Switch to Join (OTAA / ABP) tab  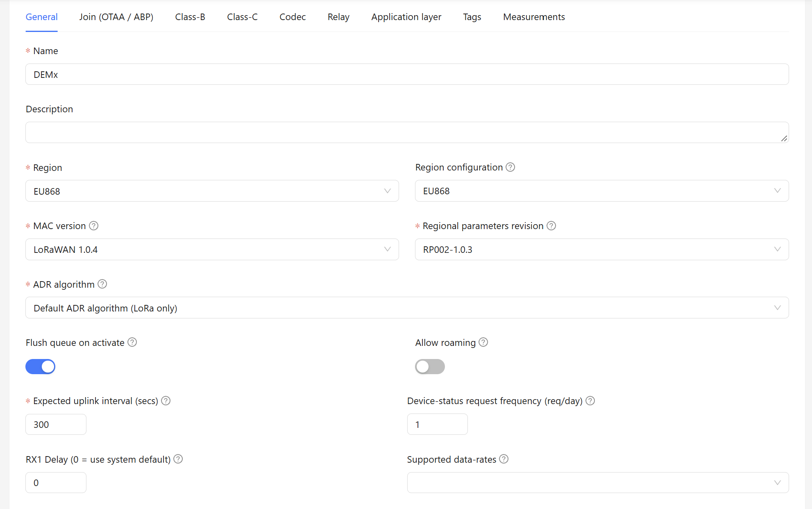116,17
